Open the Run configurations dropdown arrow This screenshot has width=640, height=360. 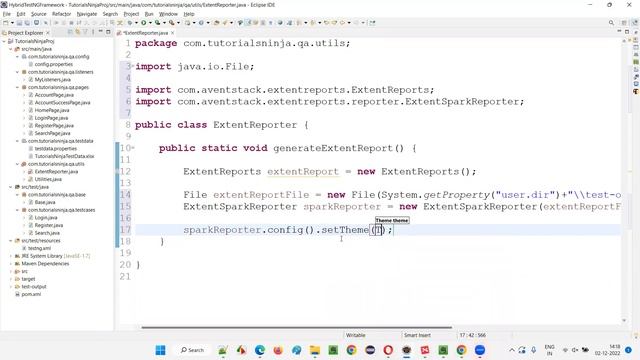tap(150, 23)
